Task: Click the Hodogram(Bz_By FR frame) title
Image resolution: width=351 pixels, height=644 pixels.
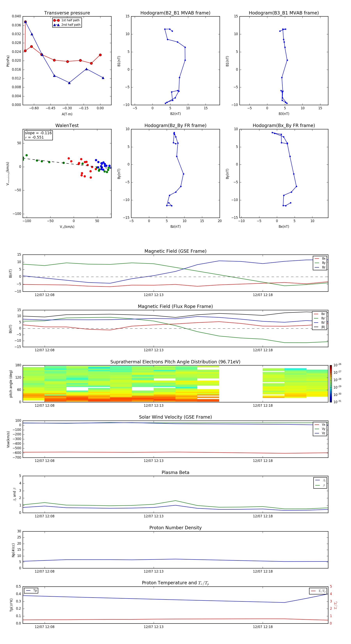Action: [175, 125]
